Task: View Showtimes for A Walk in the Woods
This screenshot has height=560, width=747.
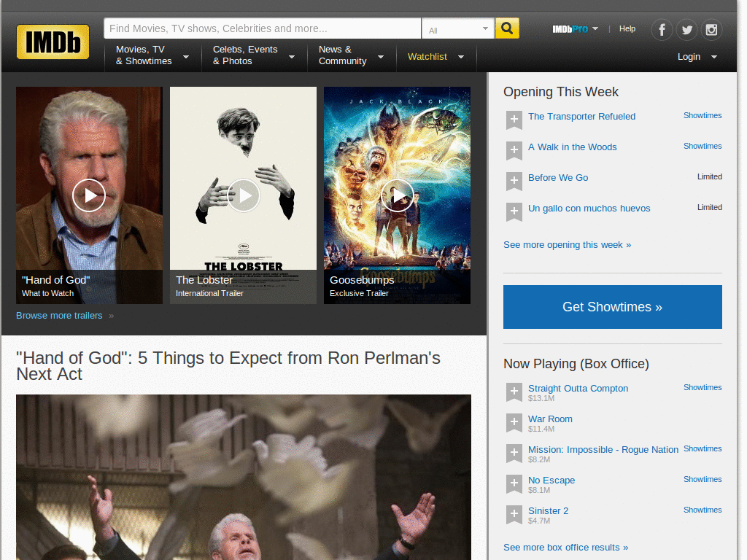Action: click(x=703, y=146)
